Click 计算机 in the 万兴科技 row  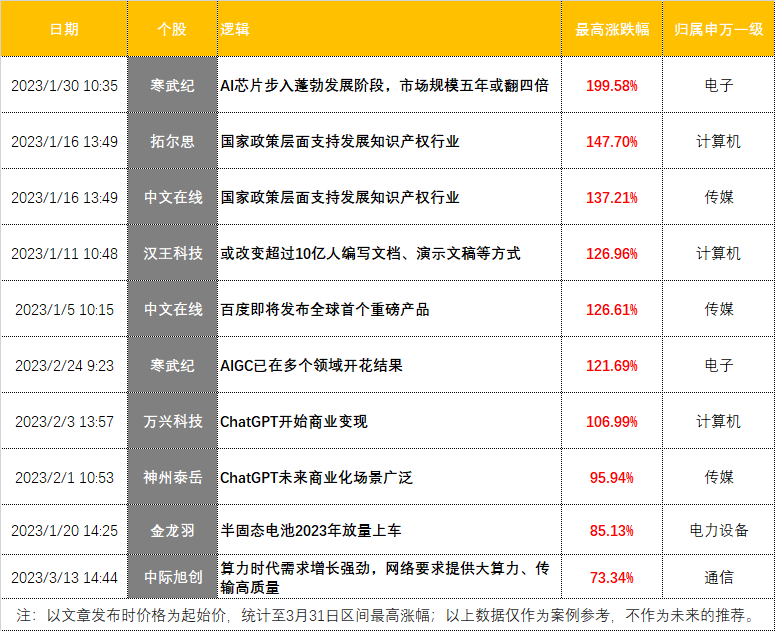[x=719, y=422]
